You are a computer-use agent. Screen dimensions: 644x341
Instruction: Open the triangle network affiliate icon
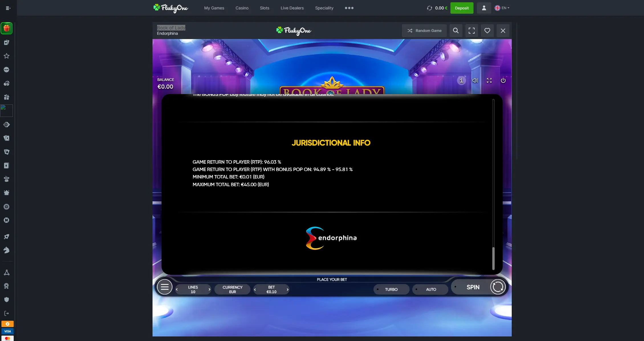pyautogui.click(x=7, y=272)
